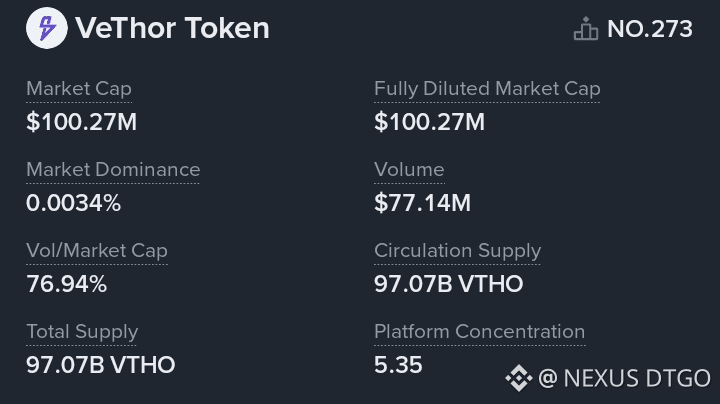Click the Circulation Supply label
The width and height of the screenshot is (720, 404).
(457, 250)
